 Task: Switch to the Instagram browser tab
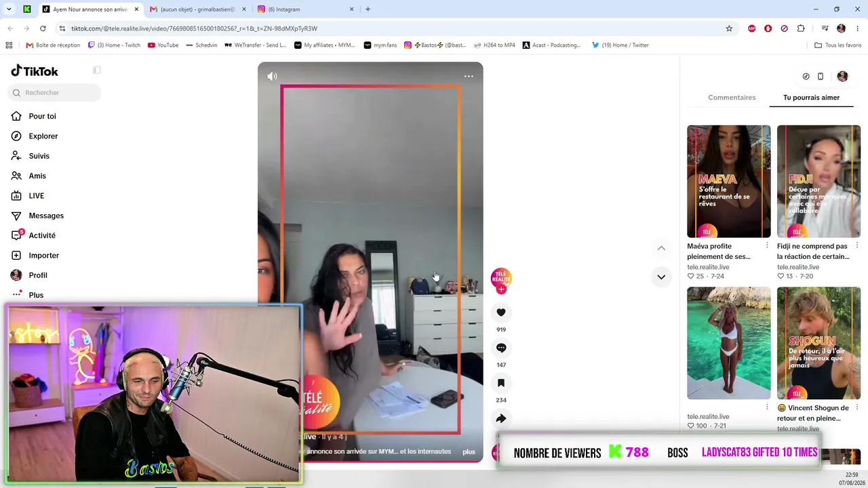click(x=305, y=9)
